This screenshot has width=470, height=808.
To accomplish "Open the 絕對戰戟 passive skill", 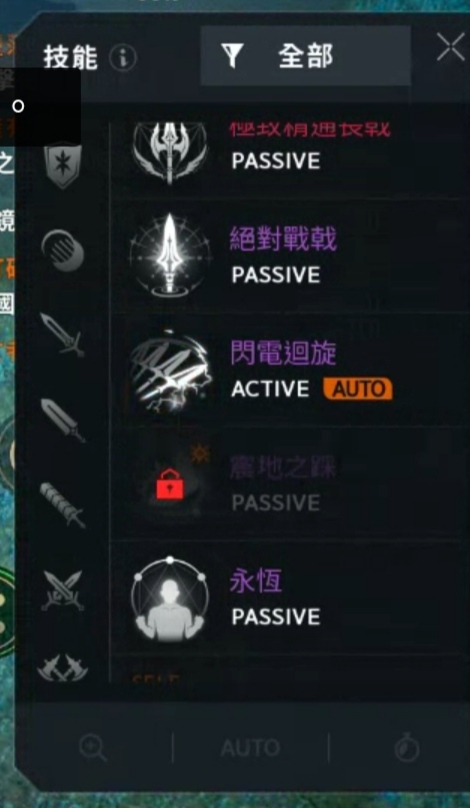I will [289, 256].
